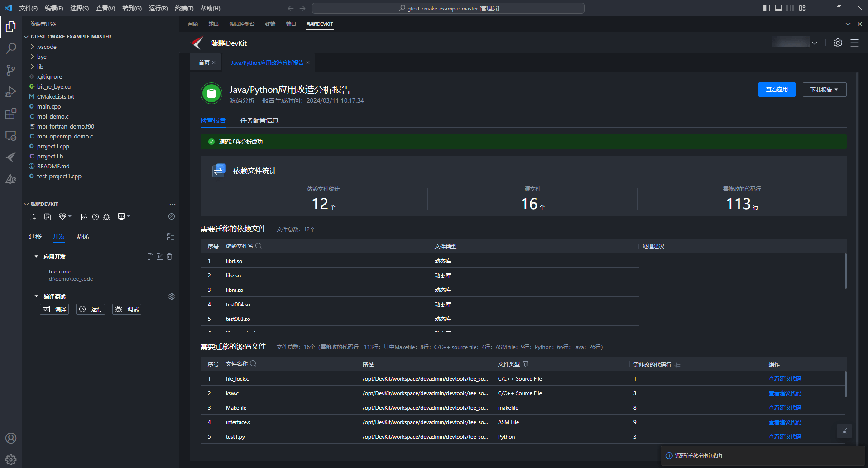Expand the bye folder

32,57
